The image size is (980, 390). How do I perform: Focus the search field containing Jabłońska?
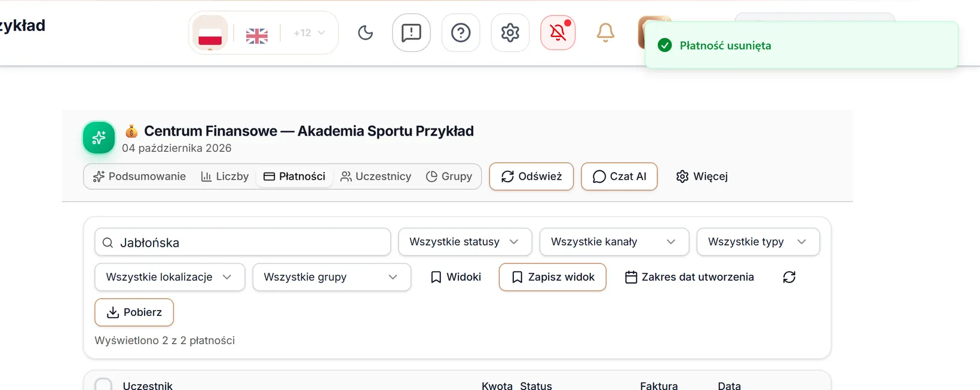coord(243,242)
